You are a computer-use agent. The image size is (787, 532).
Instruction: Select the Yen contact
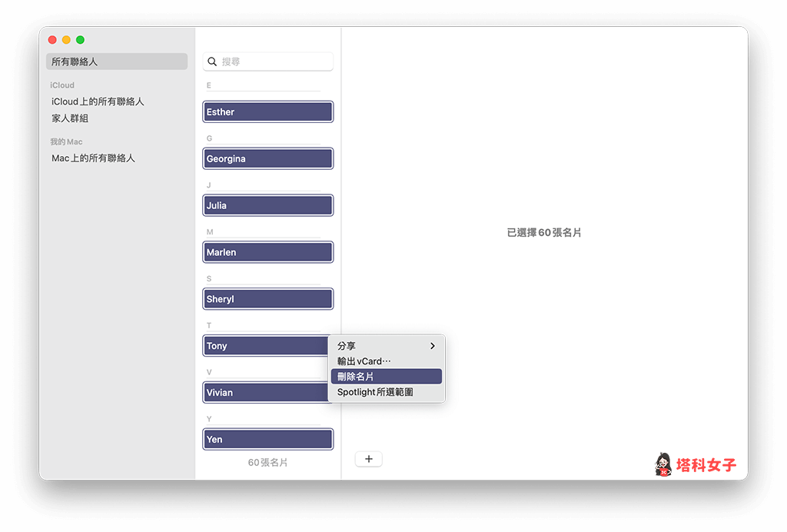pos(268,439)
